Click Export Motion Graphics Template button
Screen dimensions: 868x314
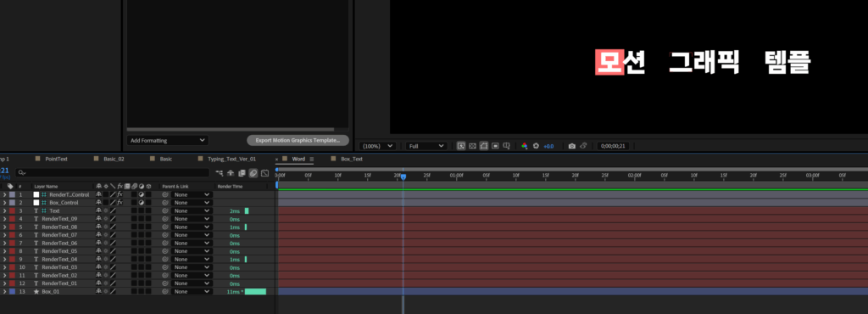298,141
